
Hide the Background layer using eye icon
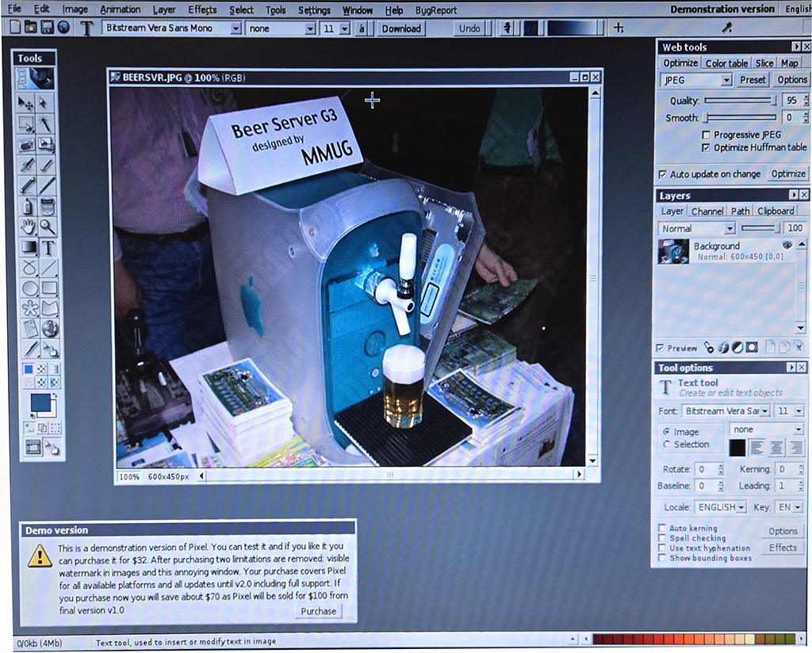[787, 245]
